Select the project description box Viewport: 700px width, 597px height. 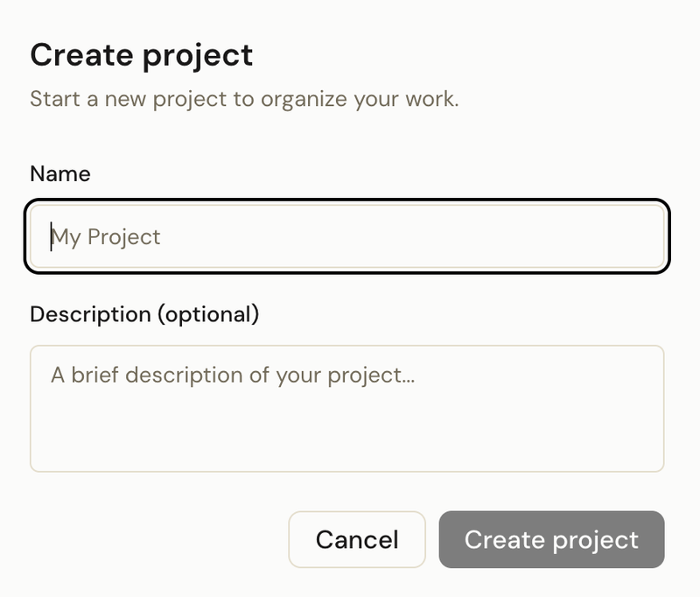(x=346, y=409)
